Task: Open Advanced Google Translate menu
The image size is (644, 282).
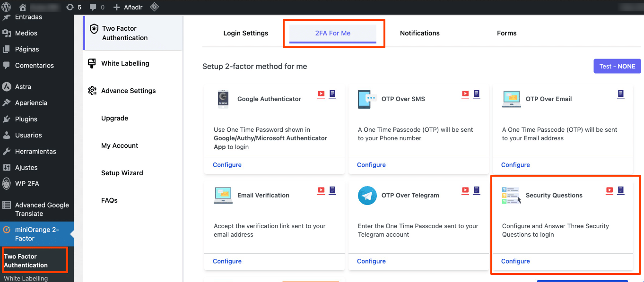Action: (x=37, y=209)
